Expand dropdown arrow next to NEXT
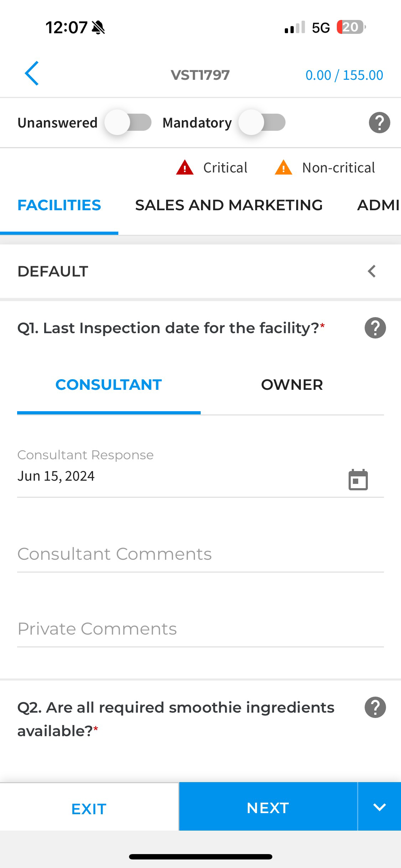The height and width of the screenshot is (868, 401). tap(380, 807)
